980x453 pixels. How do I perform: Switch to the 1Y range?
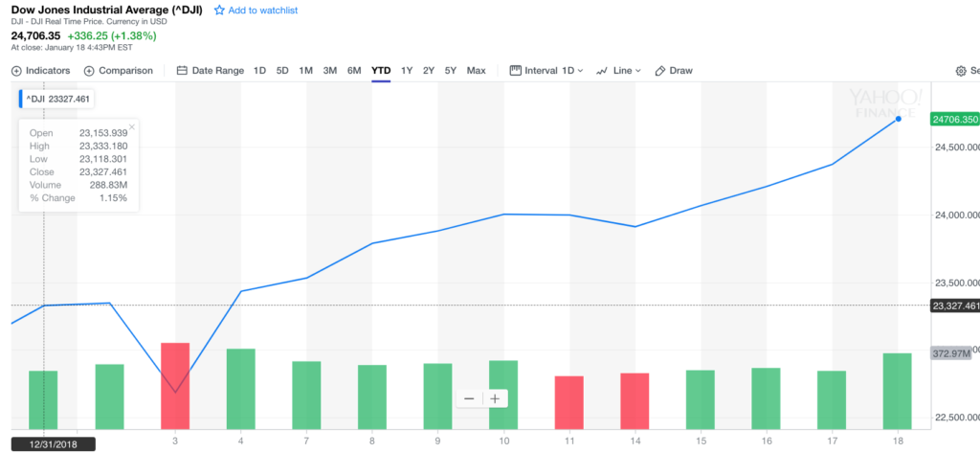pos(407,71)
